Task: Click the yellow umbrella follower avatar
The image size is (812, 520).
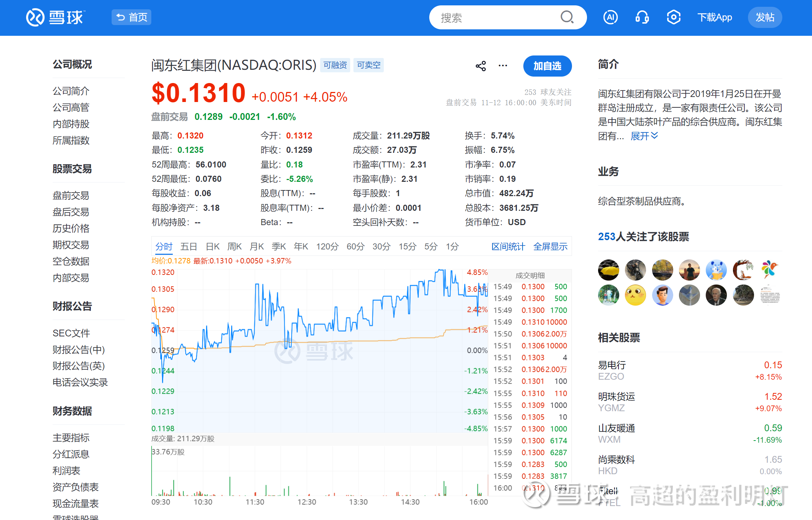Action: (x=608, y=270)
